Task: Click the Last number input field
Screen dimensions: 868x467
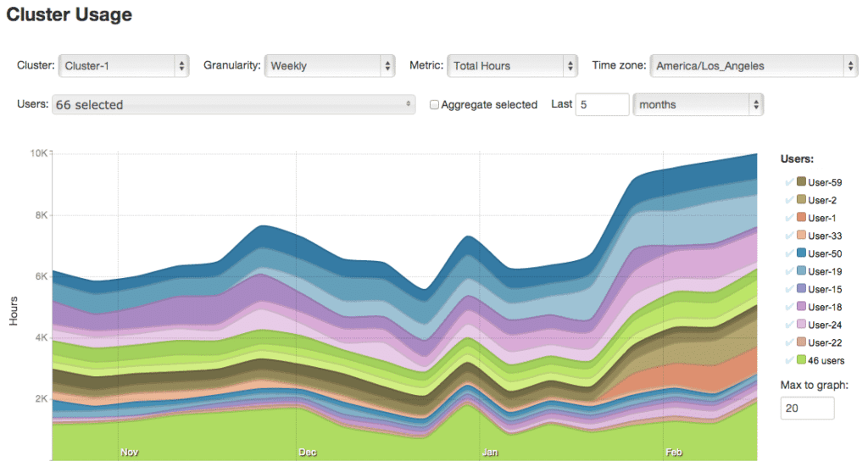Action: tap(602, 104)
